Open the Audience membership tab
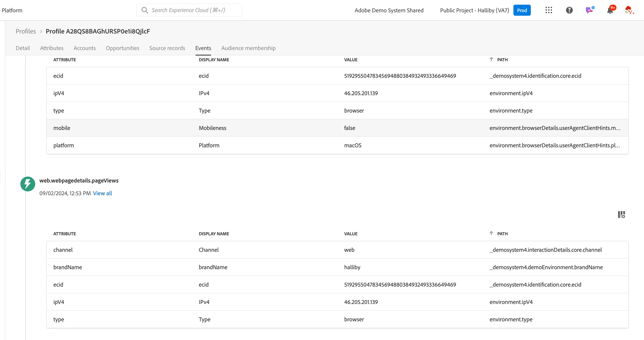644x340 pixels. (x=248, y=48)
